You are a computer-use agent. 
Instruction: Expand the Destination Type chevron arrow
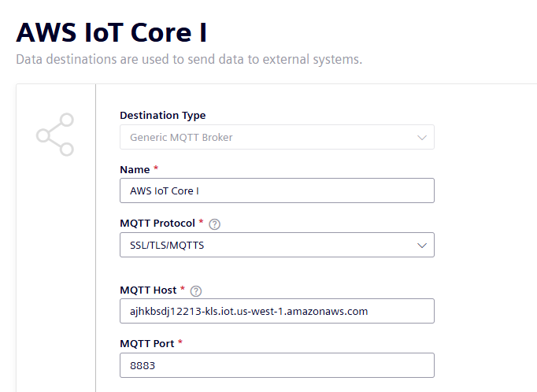click(x=422, y=138)
